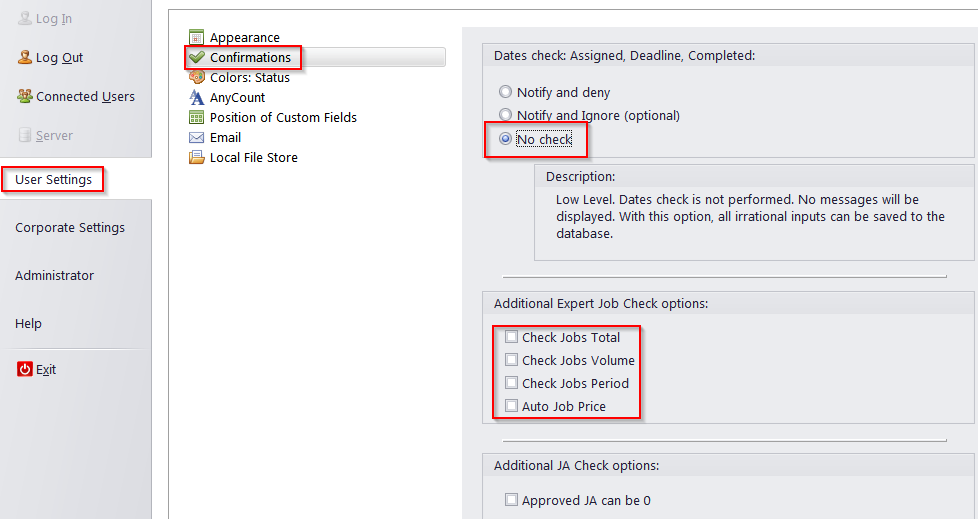Click the 'Additional JA Check options:' heading
Screen dimensions: 978x519
tap(576, 465)
